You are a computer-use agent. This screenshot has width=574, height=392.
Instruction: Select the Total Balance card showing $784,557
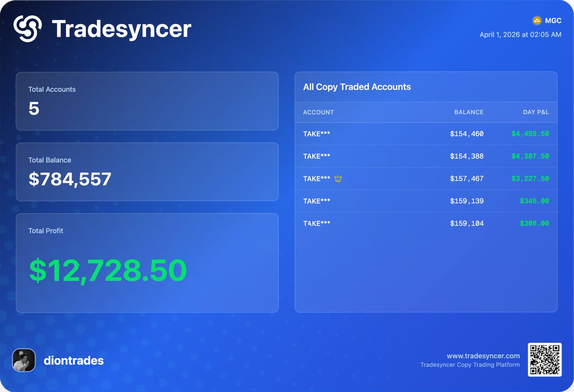pyautogui.click(x=147, y=172)
